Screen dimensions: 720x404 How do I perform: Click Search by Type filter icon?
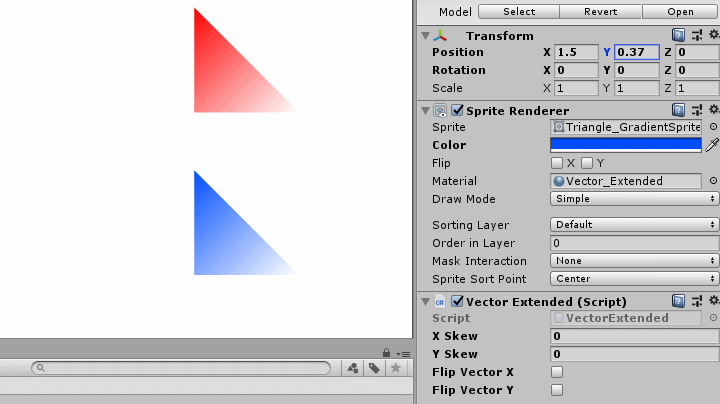pyautogui.click(x=353, y=368)
